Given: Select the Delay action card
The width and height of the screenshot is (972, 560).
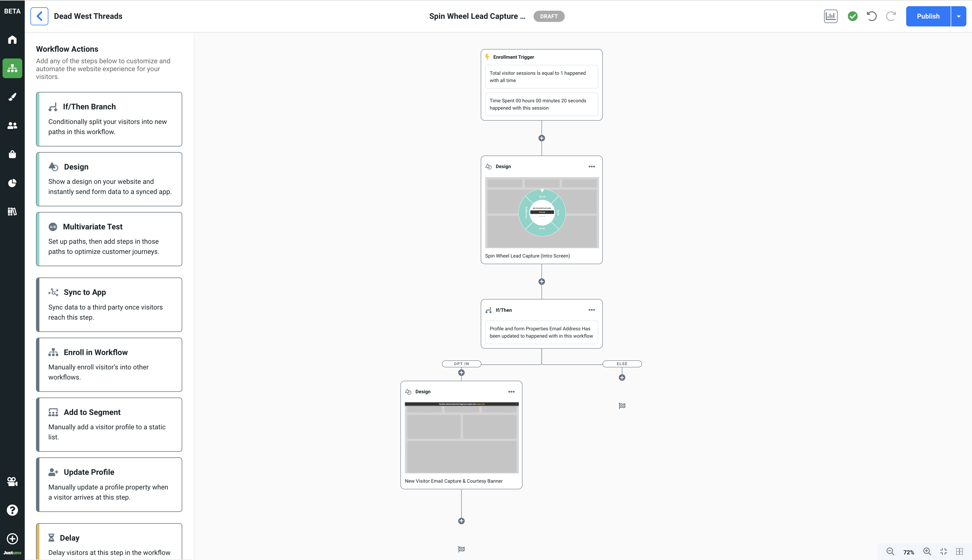Looking at the screenshot, I should pyautogui.click(x=109, y=541).
